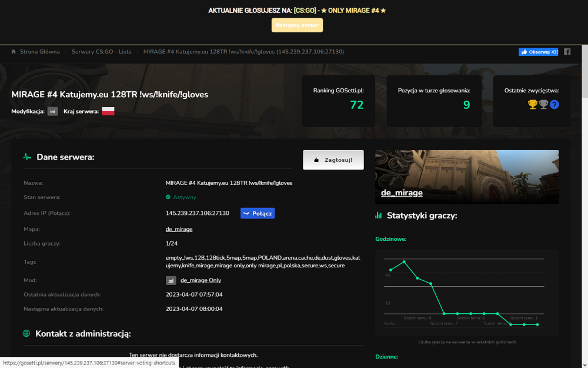Select the server IP 145.239.237.106:27130 text
This screenshot has width=588, height=368.
197,213
